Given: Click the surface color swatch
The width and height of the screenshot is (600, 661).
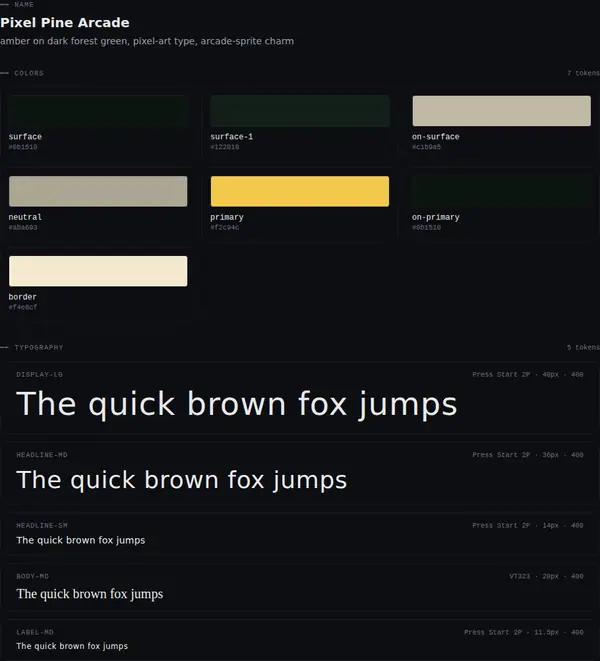Looking at the screenshot, I should coord(98,111).
